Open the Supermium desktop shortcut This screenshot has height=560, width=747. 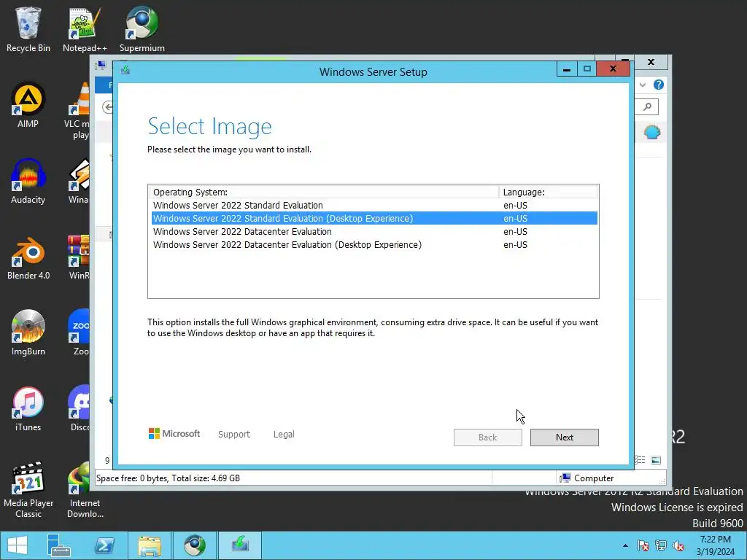coord(142,29)
